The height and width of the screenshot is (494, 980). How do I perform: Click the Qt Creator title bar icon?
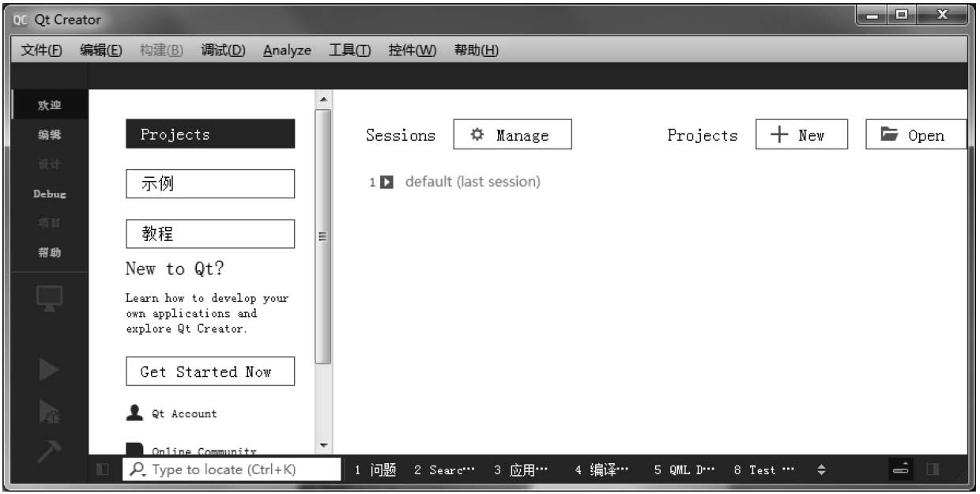(20, 19)
